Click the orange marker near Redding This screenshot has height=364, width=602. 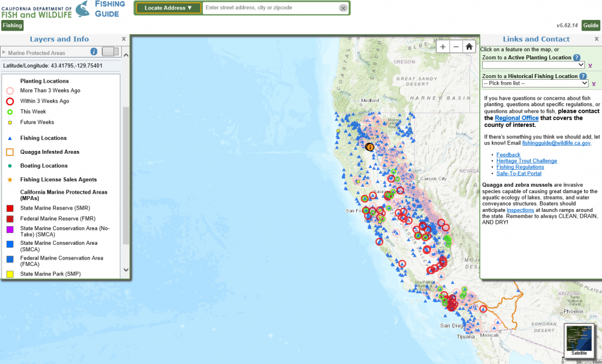(x=369, y=147)
